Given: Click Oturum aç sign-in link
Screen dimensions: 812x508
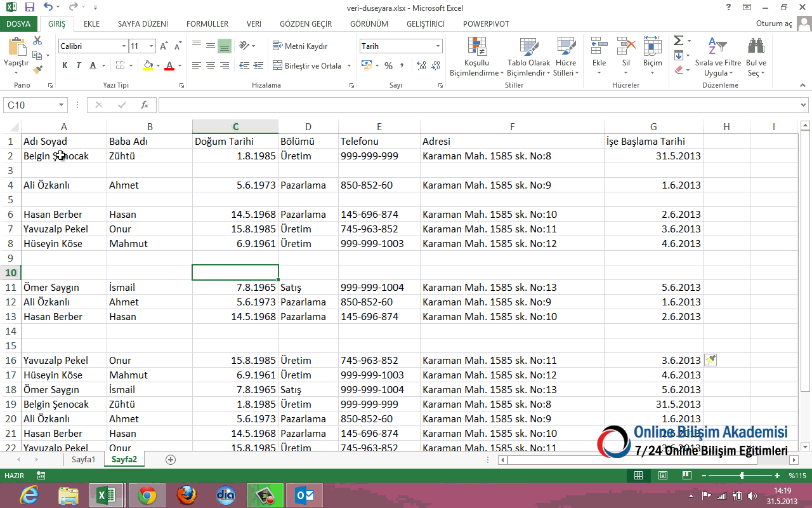Looking at the screenshot, I should tap(774, 24).
